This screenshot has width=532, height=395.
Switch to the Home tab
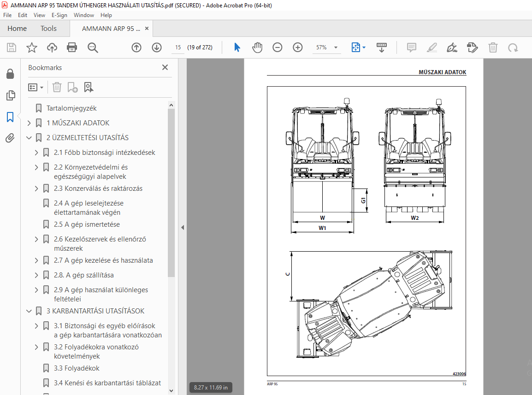click(x=17, y=29)
